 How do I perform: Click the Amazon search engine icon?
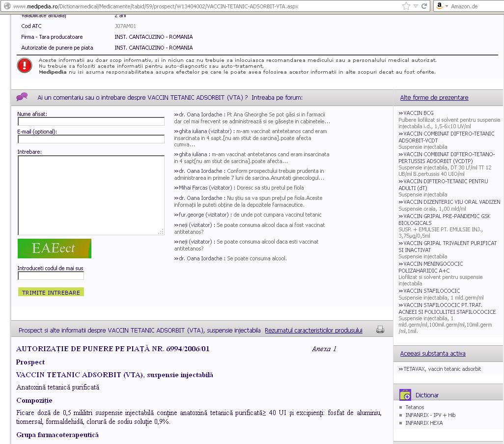click(x=440, y=6)
